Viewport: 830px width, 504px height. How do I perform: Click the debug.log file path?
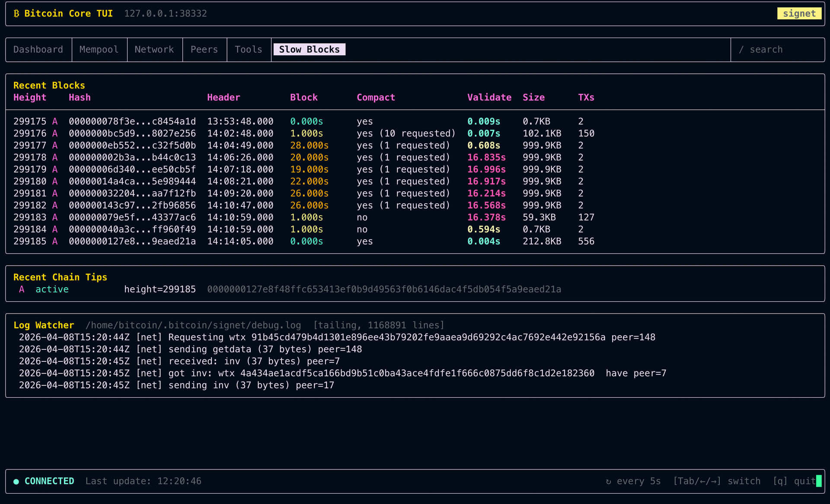click(x=193, y=325)
